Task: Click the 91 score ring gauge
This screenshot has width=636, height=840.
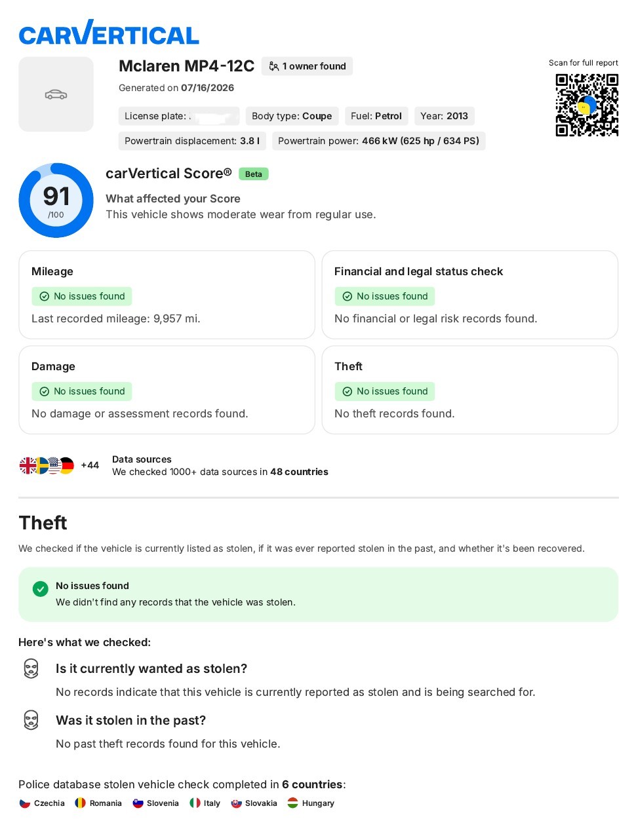Action: pos(56,200)
